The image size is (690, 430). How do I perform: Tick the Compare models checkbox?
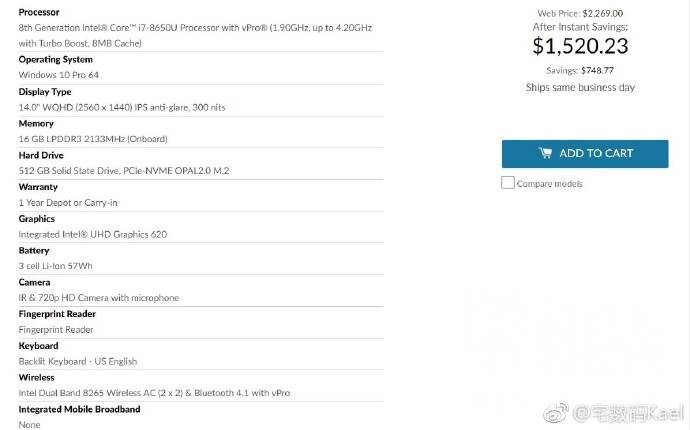point(508,183)
